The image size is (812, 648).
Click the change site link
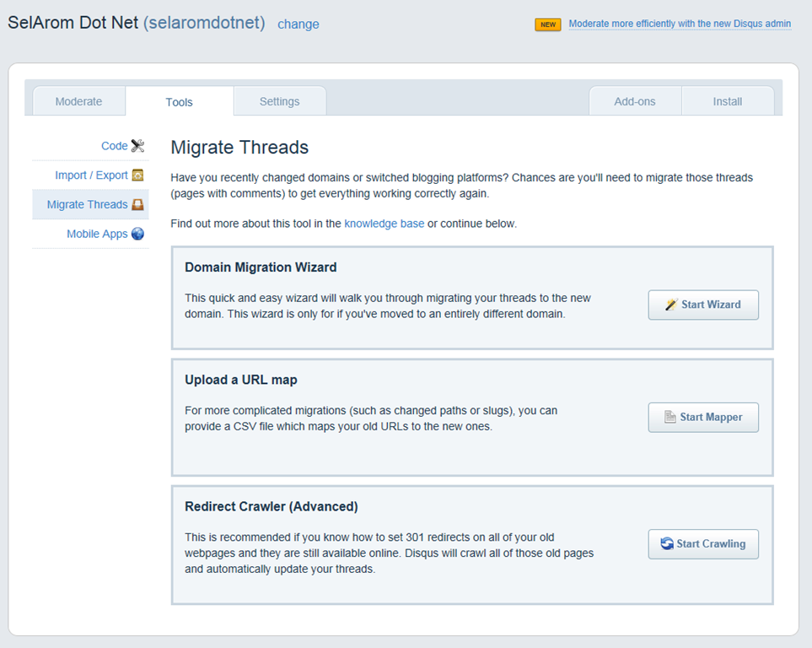(x=298, y=24)
